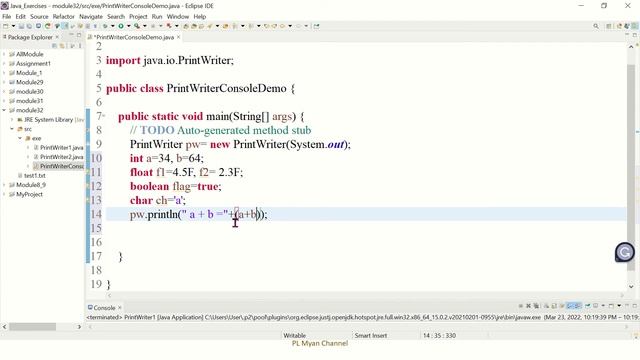Screen dimensions: 640x360
Task: Click the New file toolbar icon
Action: [x=6, y=26]
